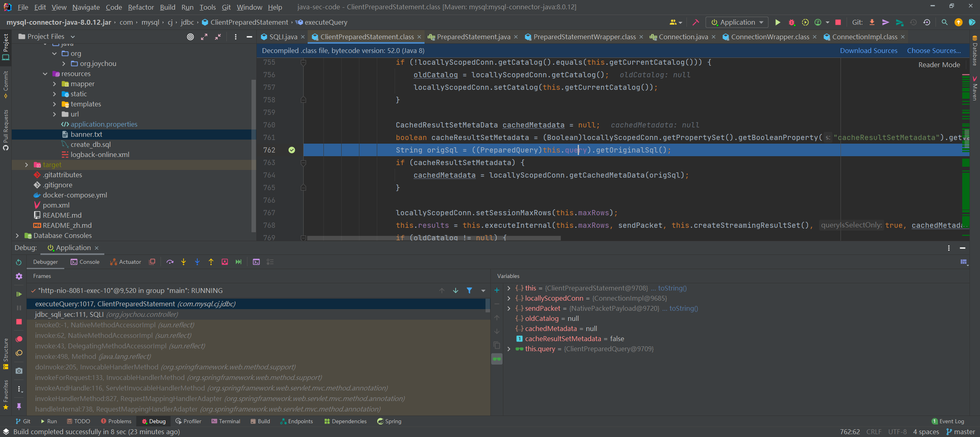This screenshot has height=437, width=980.
Task: Step into the method call
Action: 184,262
